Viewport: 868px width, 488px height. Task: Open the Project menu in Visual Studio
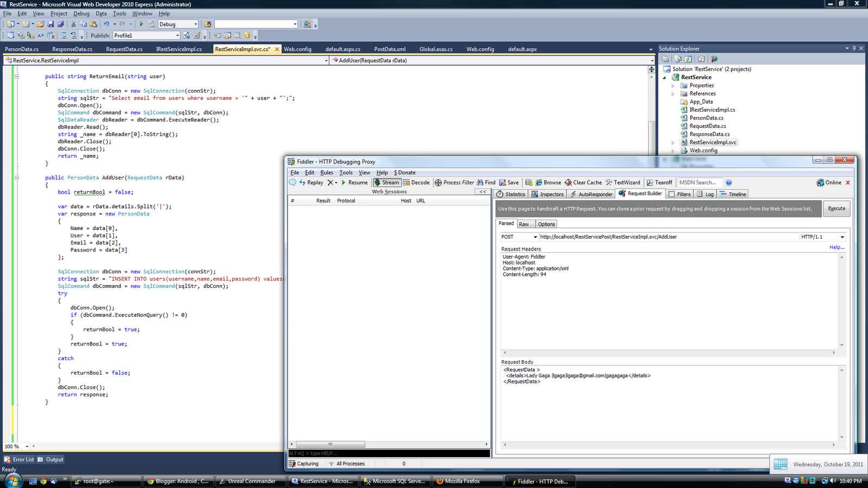pos(59,14)
